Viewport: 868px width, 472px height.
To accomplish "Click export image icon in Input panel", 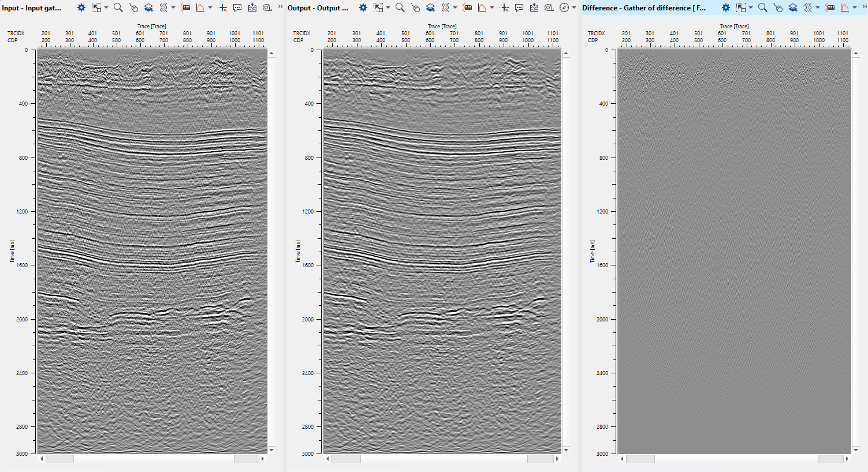I will click(x=252, y=8).
